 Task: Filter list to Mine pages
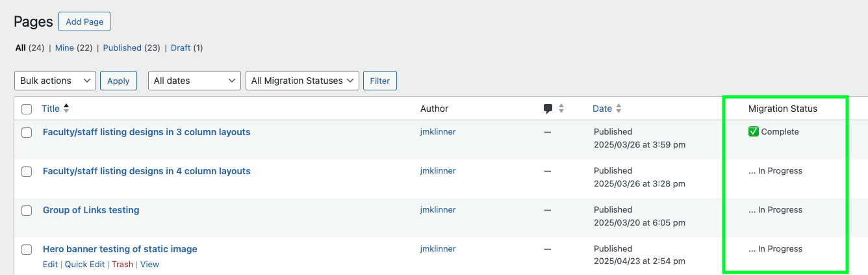pos(64,47)
